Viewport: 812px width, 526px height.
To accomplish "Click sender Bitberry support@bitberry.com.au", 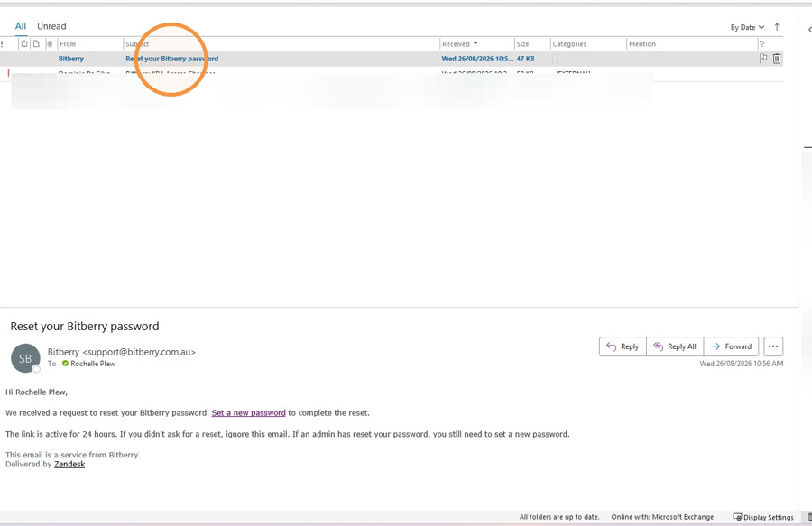I will click(122, 352).
